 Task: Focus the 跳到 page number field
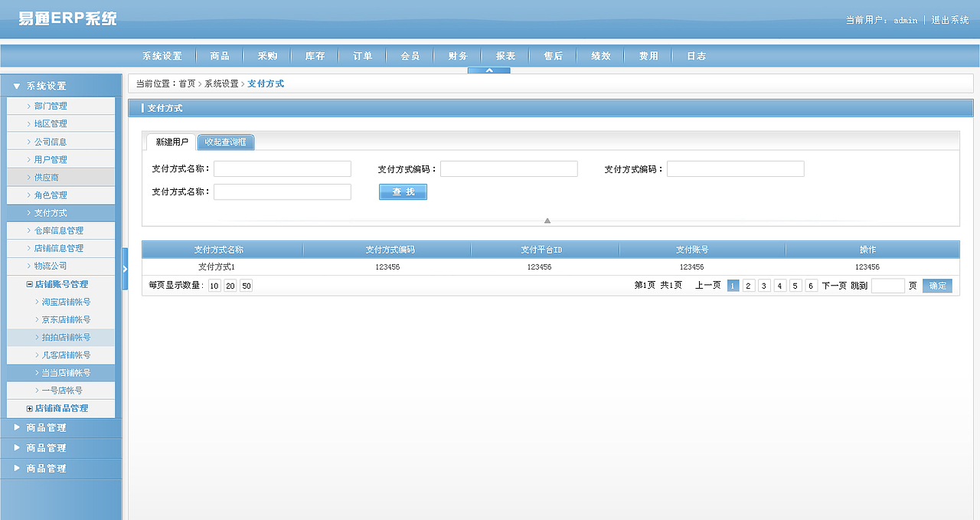pos(888,286)
